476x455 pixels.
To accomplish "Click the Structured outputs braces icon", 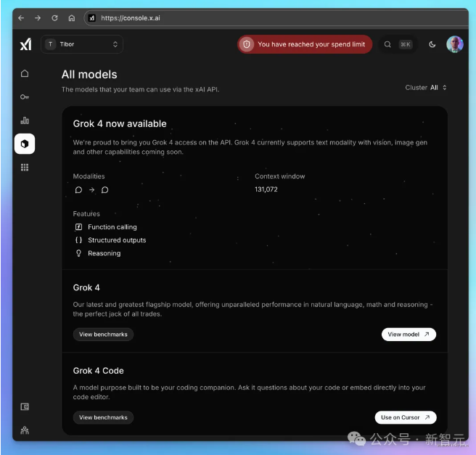I will pos(78,240).
